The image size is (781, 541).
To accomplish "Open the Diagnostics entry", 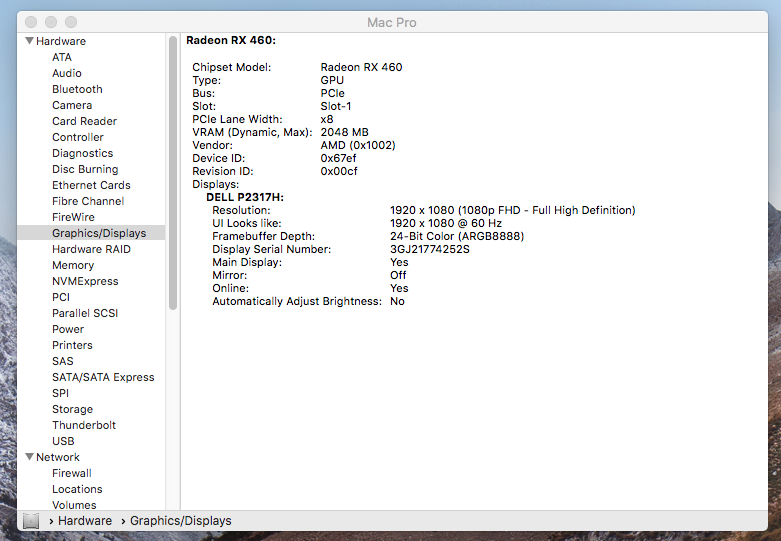I will (x=83, y=153).
